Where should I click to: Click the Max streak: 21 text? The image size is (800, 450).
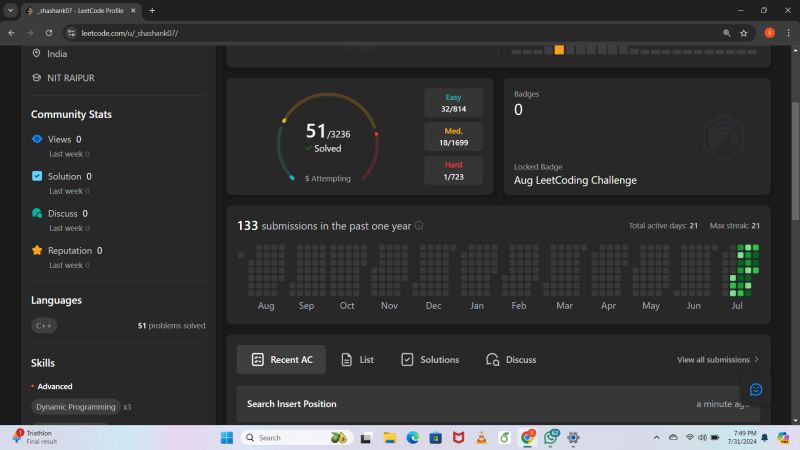click(x=735, y=226)
